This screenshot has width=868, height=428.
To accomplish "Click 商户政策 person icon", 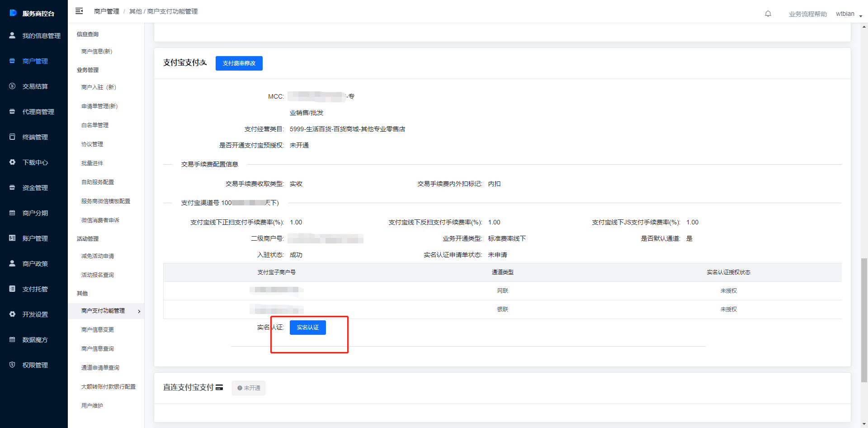I will 12,263.
